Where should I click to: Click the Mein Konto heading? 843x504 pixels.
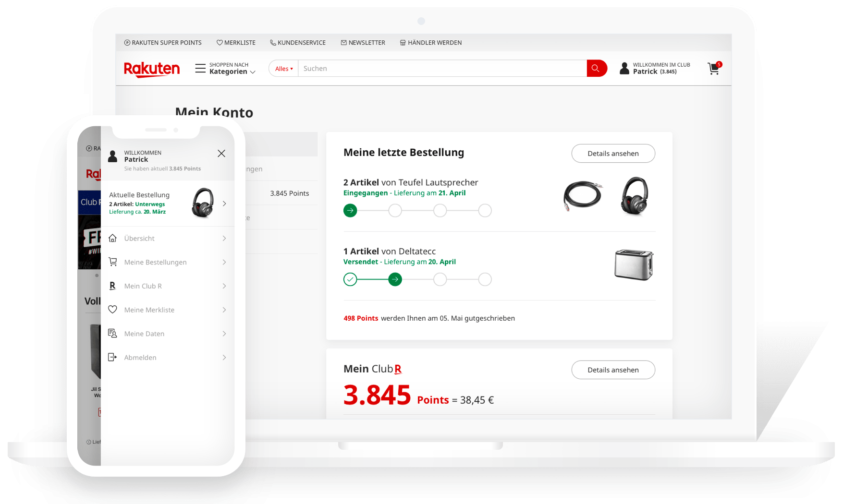tap(214, 112)
